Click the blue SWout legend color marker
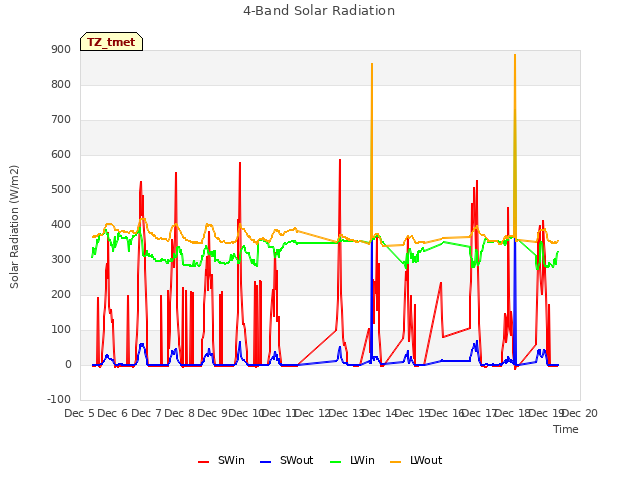Image resolution: width=640 pixels, height=480 pixels. pos(265,462)
